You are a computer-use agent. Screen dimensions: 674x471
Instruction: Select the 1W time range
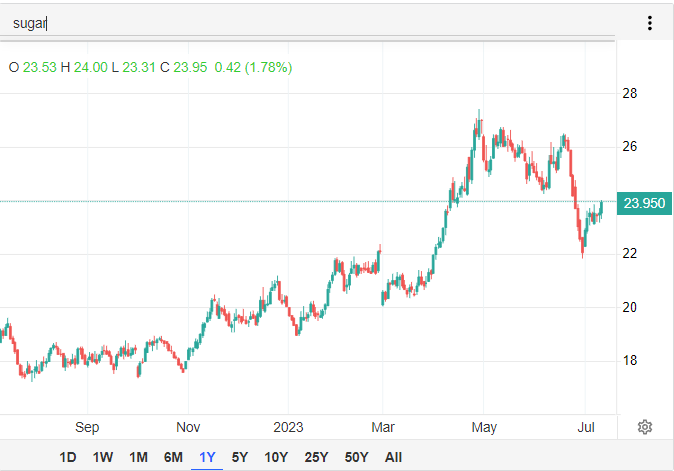103,457
